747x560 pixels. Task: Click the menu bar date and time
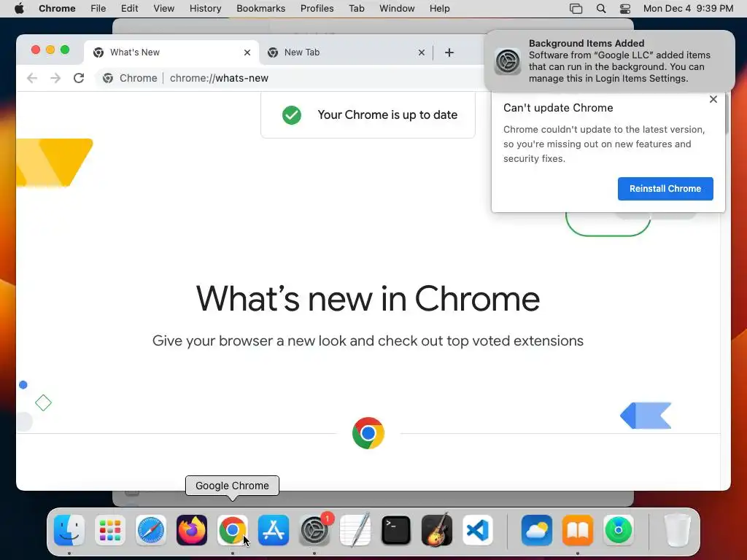point(689,9)
